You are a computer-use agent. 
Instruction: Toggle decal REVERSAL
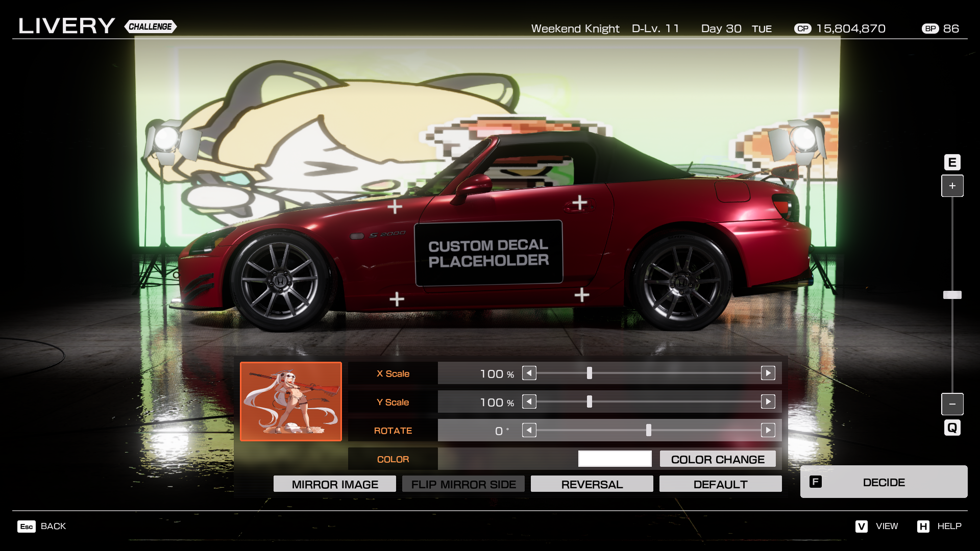(592, 484)
